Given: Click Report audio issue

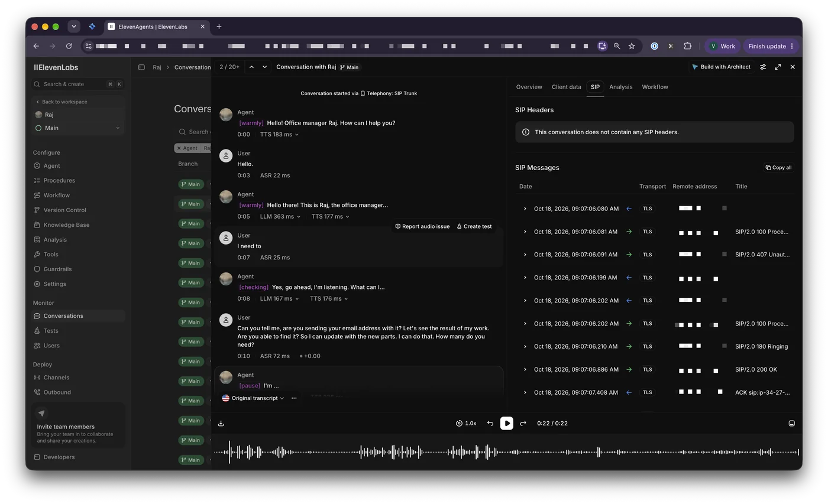Looking at the screenshot, I should [422, 226].
